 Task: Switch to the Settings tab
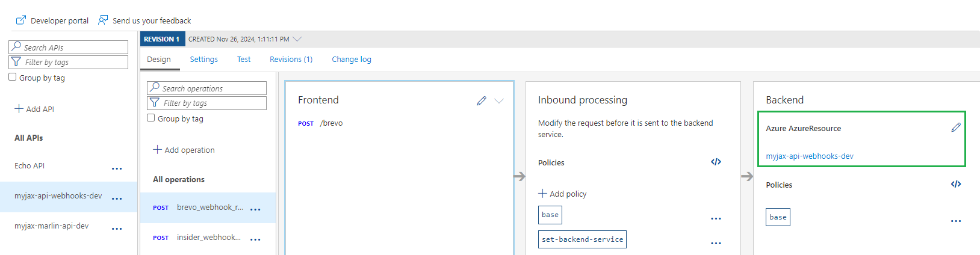coord(204,59)
